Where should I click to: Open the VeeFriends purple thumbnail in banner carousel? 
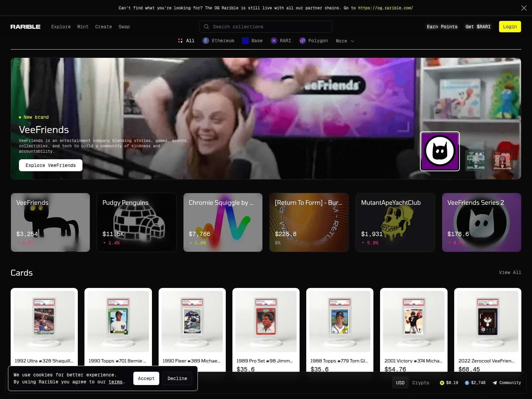click(x=440, y=151)
